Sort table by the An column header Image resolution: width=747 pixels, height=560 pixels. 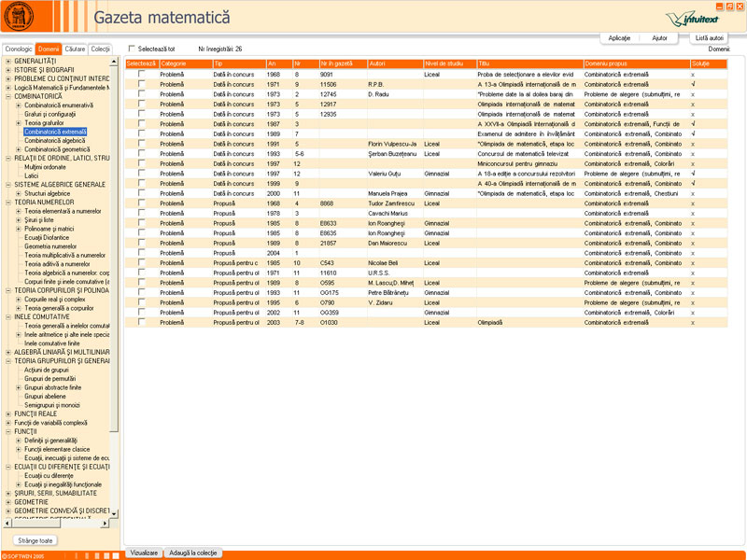point(278,63)
